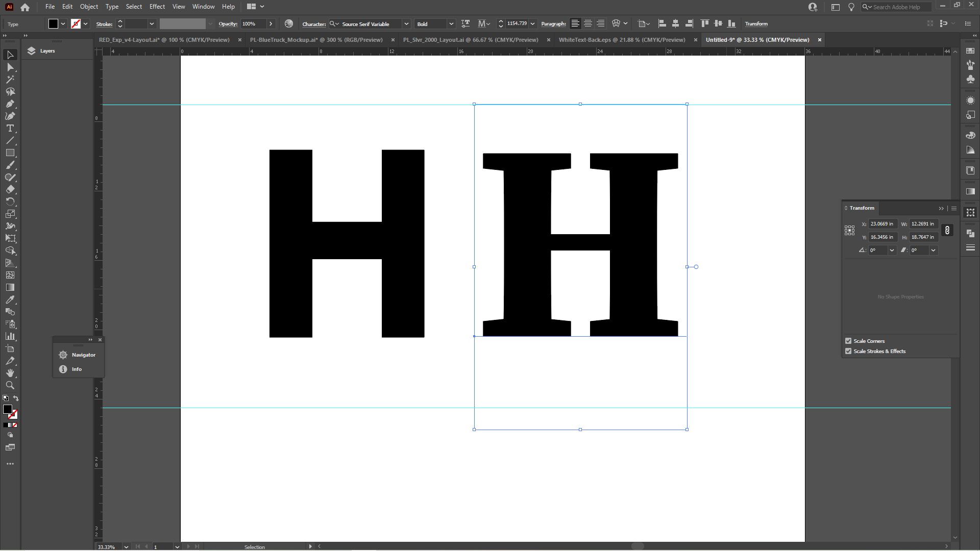The image size is (980, 551).
Task: Select the Eraser tool
Action: click(x=10, y=189)
